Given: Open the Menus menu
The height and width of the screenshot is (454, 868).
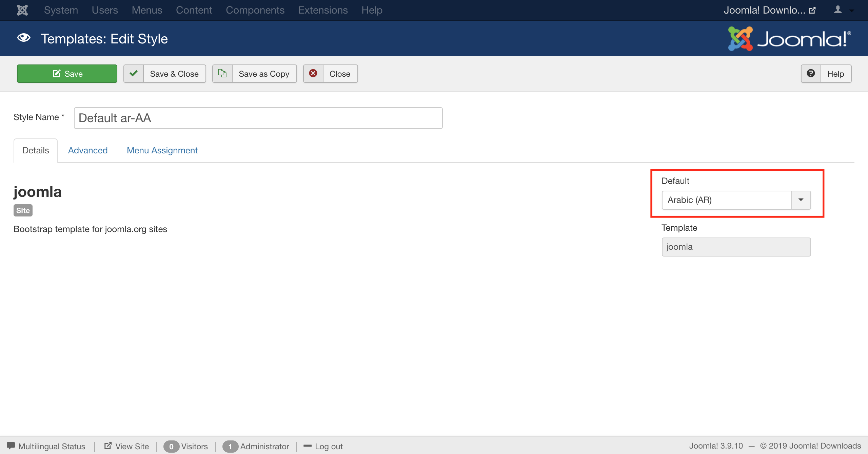Looking at the screenshot, I should (x=147, y=10).
